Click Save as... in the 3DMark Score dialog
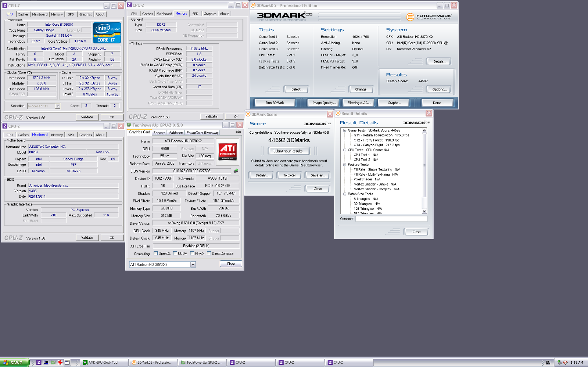This screenshot has width=588, height=367. [318, 175]
